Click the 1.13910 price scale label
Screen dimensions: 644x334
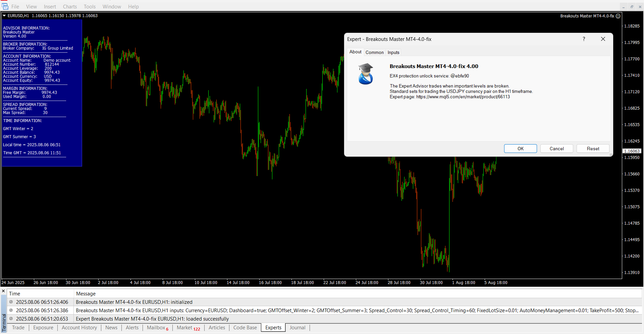pos(632,273)
